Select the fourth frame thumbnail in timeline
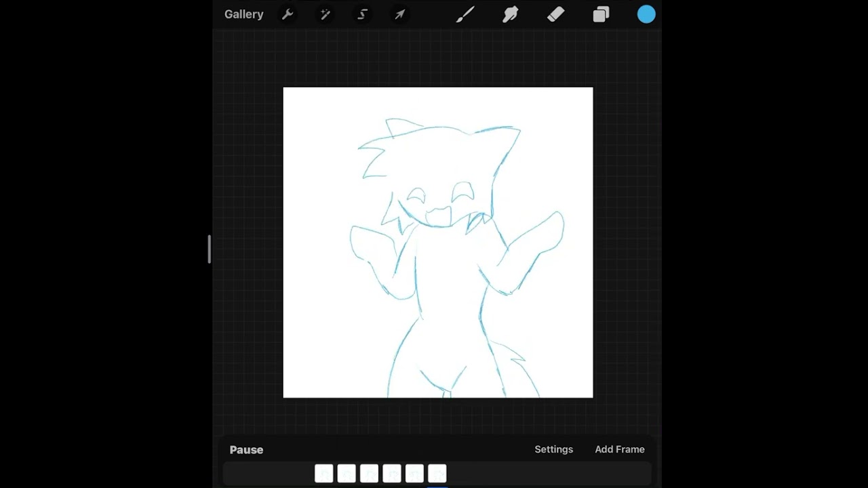 click(x=392, y=473)
